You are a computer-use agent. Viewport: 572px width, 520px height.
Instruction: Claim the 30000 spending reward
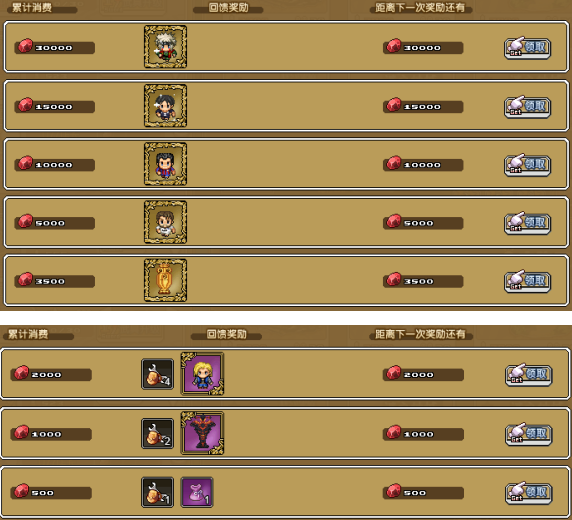(527, 48)
